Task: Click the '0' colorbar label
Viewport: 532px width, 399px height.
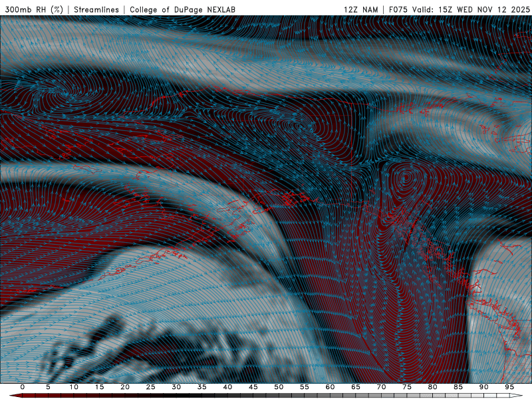Action: [23, 387]
